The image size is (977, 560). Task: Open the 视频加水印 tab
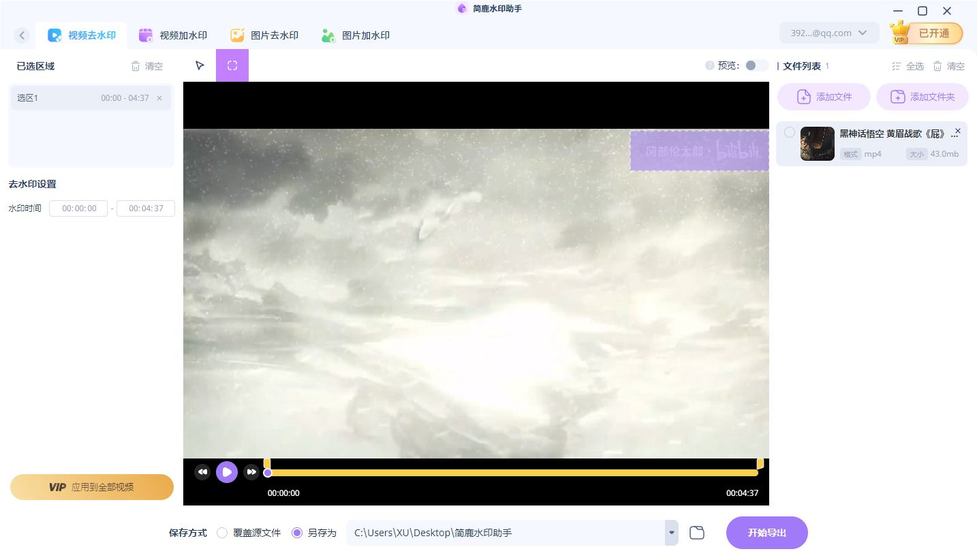[173, 35]
